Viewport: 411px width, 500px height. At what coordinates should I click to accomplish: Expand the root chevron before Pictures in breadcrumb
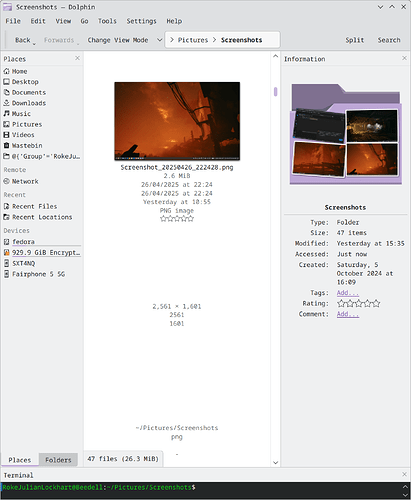(x=172, y=40)
